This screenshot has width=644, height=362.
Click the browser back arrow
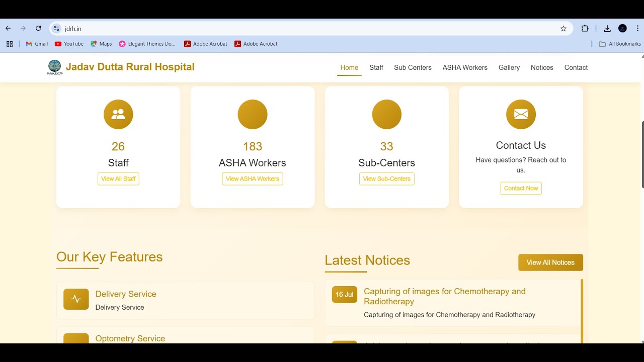pos(8,29)
